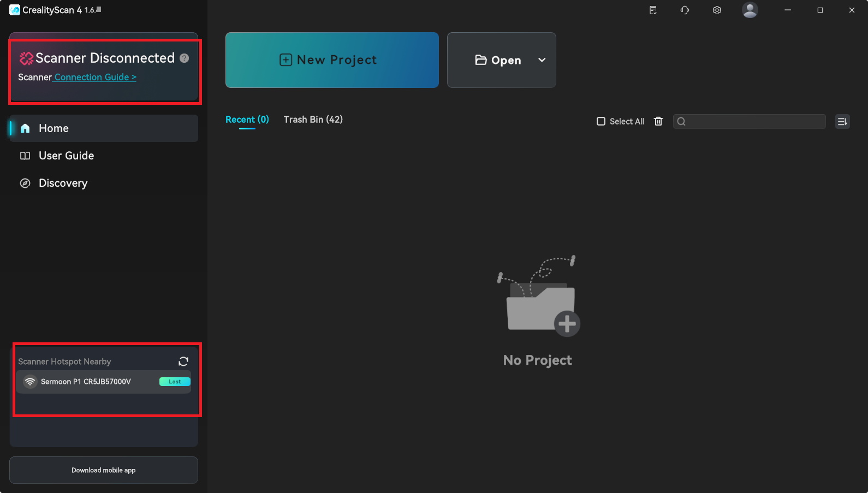Click the help icon beside Scanner Disconnected
This screenshot has width=868, height=493.
coord(185,58)
